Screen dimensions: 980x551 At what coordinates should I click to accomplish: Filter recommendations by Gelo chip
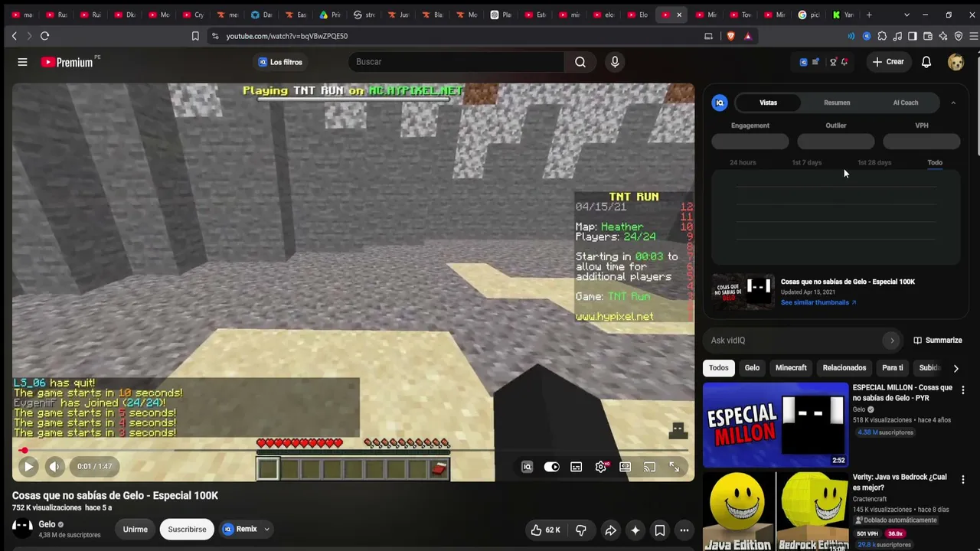click(752, 368)
